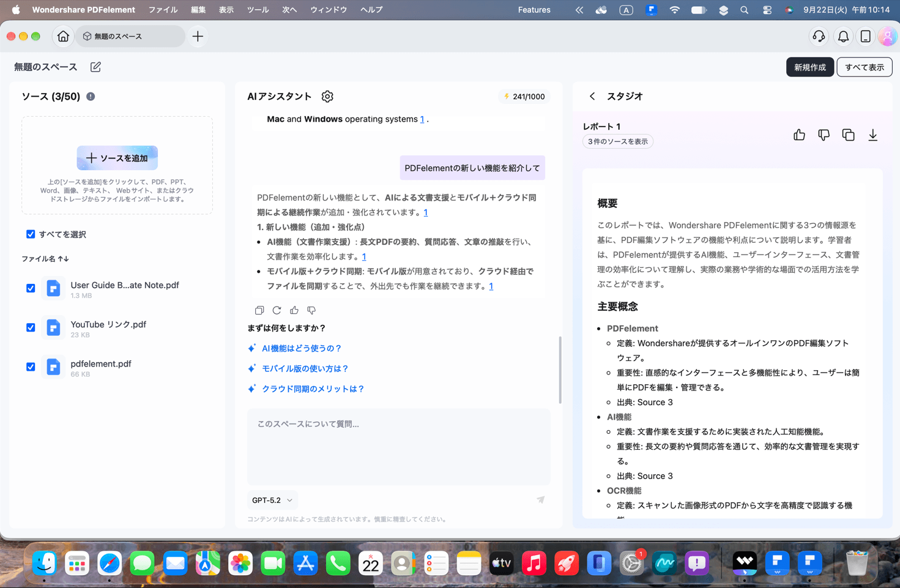Viewport: 900px width, 588px height.
Task: Open the ファイル menu
Action: point(163,10)
